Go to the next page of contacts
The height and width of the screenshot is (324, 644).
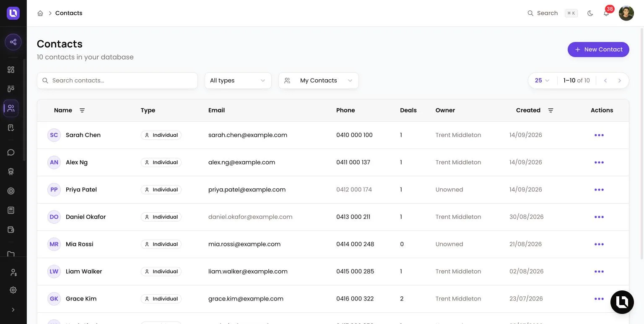pos(620,81)
